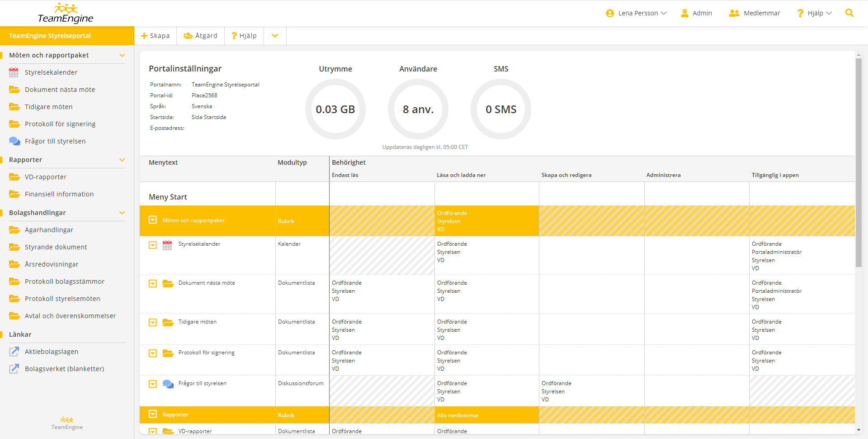
Task: Click the Utrymme 0.03 GB usage gauge
Action: click(x=335, y=109)
